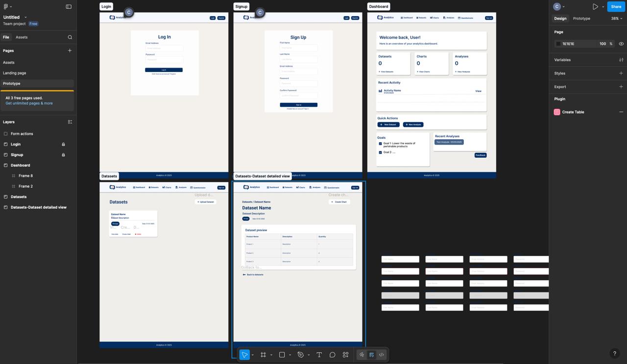
Task: Click the page background color swatch
Action: click(558, 44)
